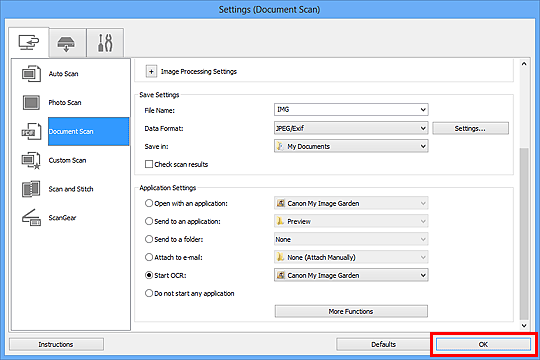Screen dimensions: 540x360
Task: Select Photo Scan in the list
Action: 65,102
